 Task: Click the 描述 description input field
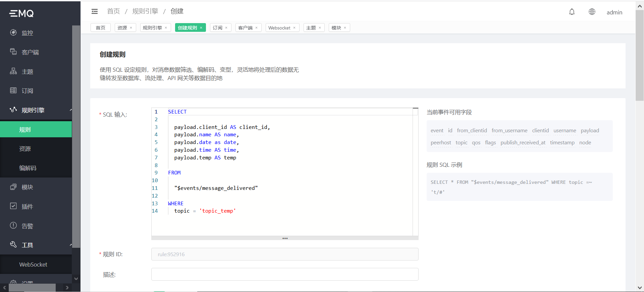(x=285, y=274)
